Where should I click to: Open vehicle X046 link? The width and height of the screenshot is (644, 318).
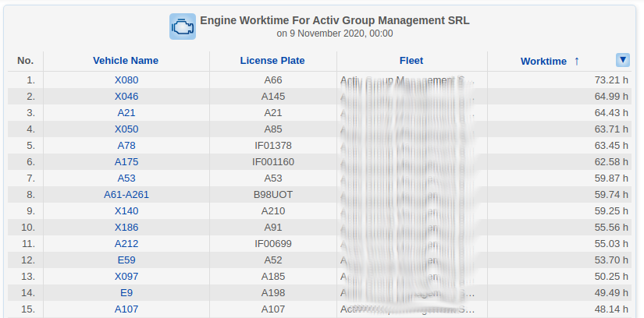pos(126,97)
